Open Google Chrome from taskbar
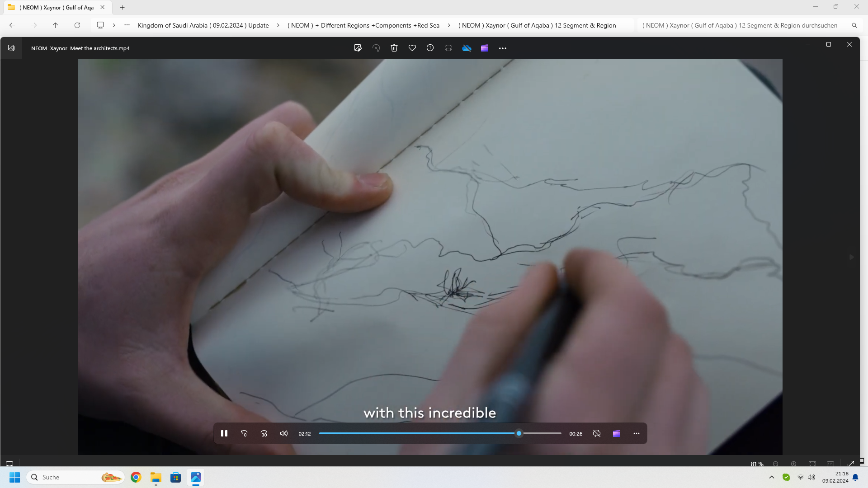 point(136,477)
